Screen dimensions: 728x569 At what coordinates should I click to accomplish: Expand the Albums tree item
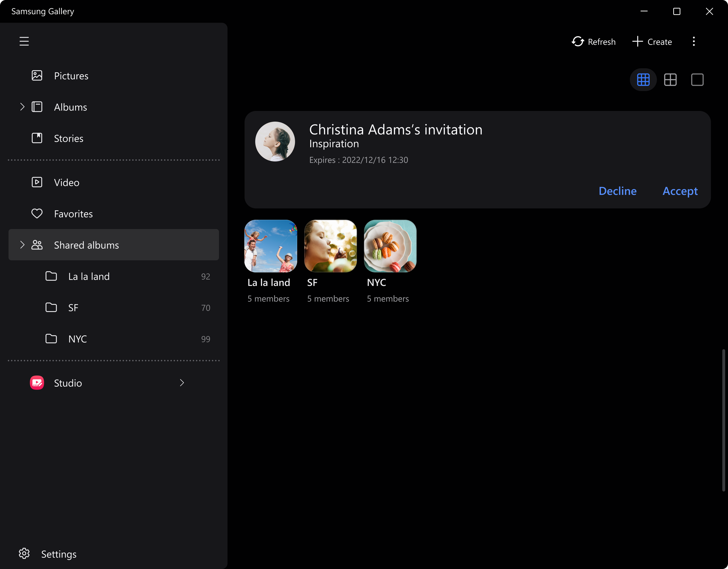[22, 107]
